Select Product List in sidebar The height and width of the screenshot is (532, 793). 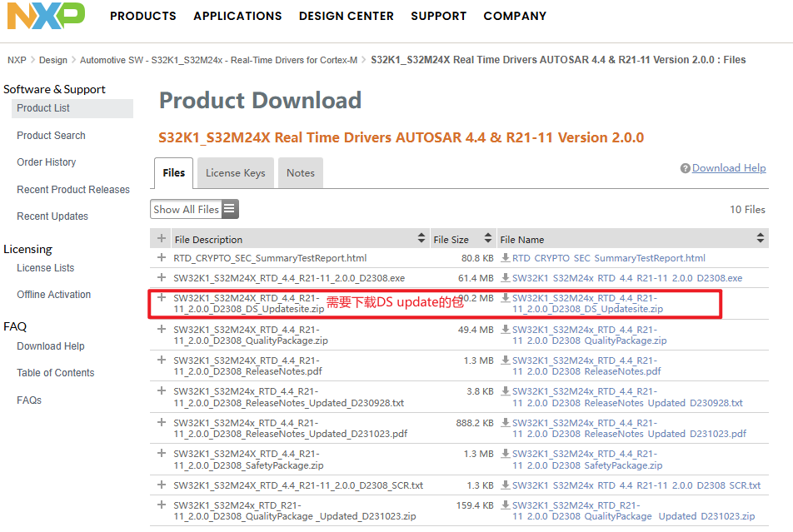(72, 108)
